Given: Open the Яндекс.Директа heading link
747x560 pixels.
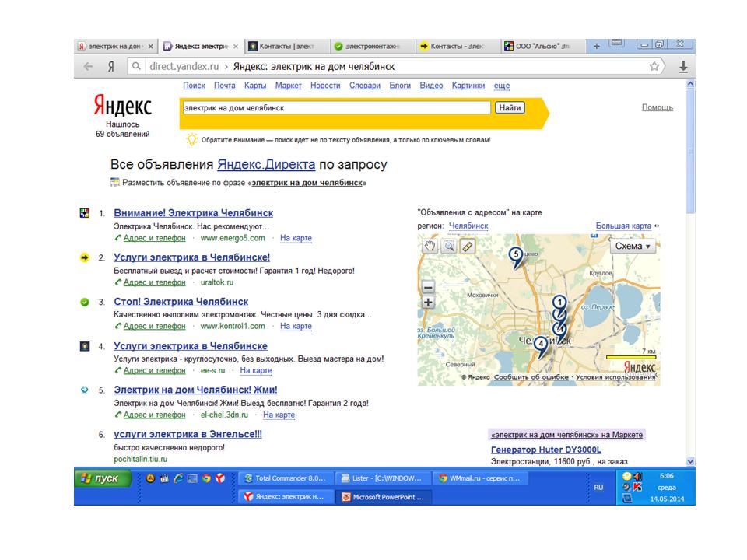Looking at the screenshot, I should click(266, 164).
